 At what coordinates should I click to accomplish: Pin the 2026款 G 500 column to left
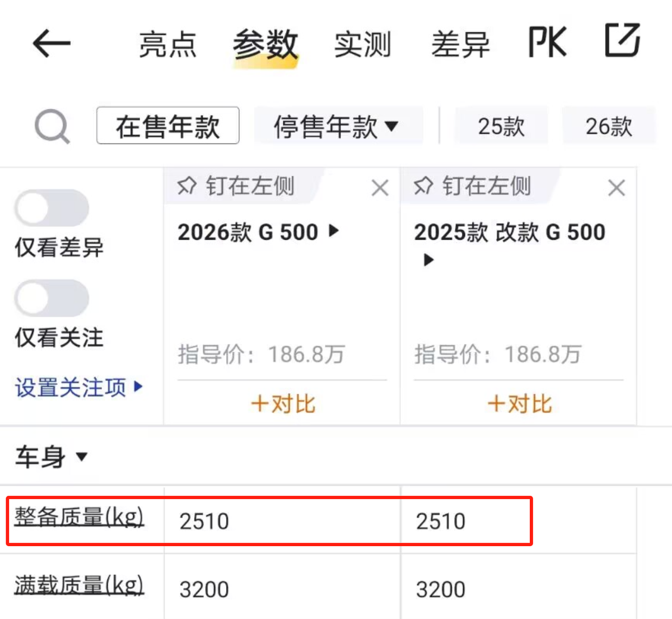(236, 186)
